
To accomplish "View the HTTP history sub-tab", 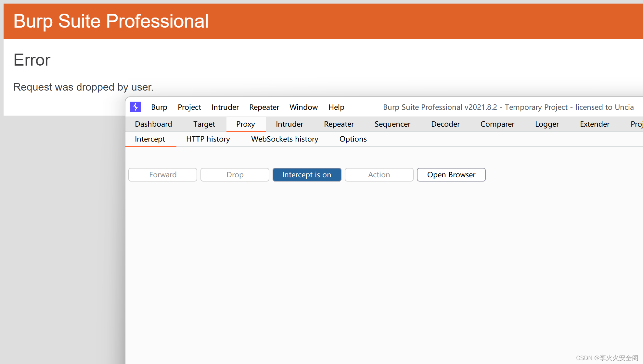I will [208, 139].
